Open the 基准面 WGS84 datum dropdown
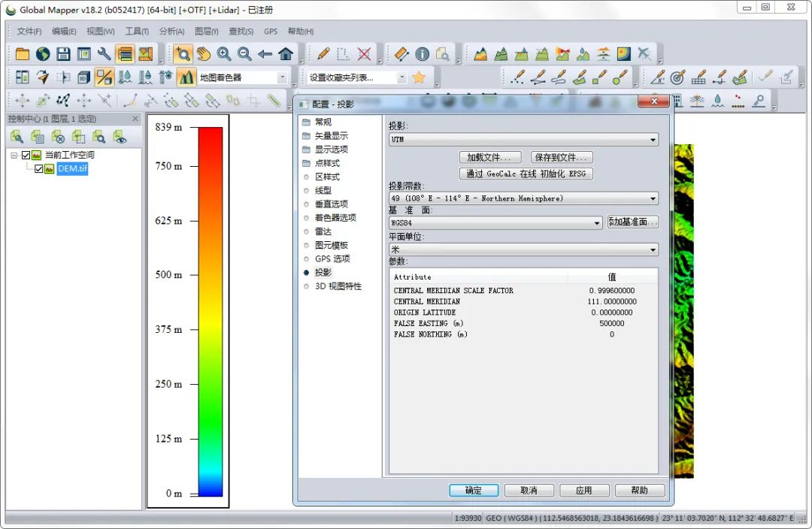This screenshot has height=529, width=812. pyautogui.click(x=495, y=222)
